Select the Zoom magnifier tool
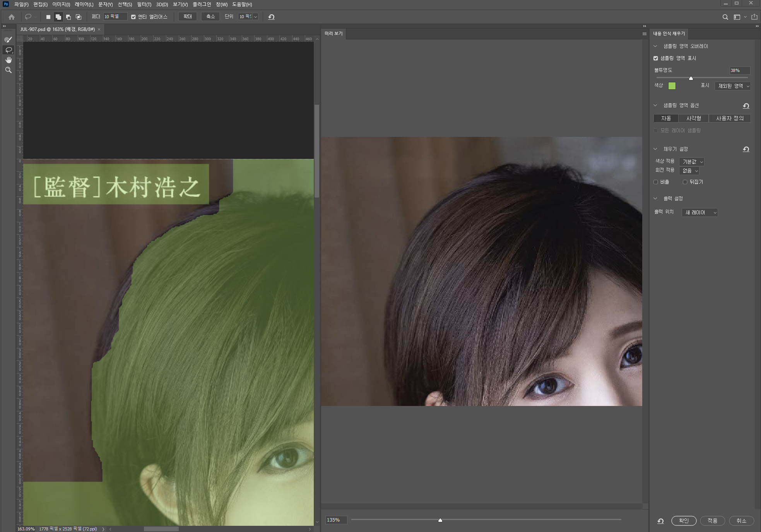 (x=8, y=70)
